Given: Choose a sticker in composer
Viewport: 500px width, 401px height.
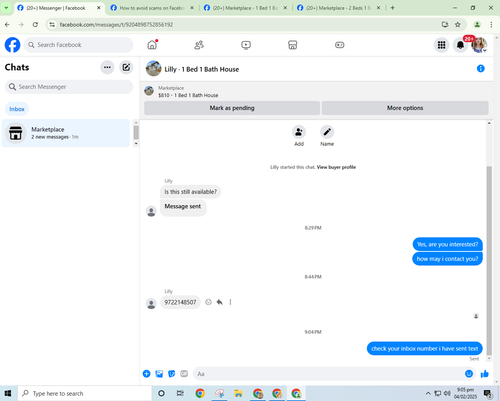Looking at the screenshot, I should pyautogui.click(x=171, y=374).
